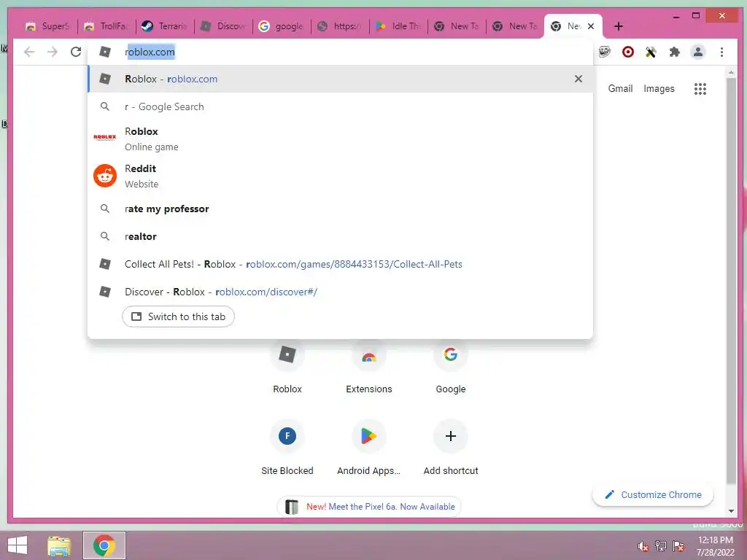Open the Chrome profile avatar
Viewport: 747px width, 560px height.
[x=698, y=52]
